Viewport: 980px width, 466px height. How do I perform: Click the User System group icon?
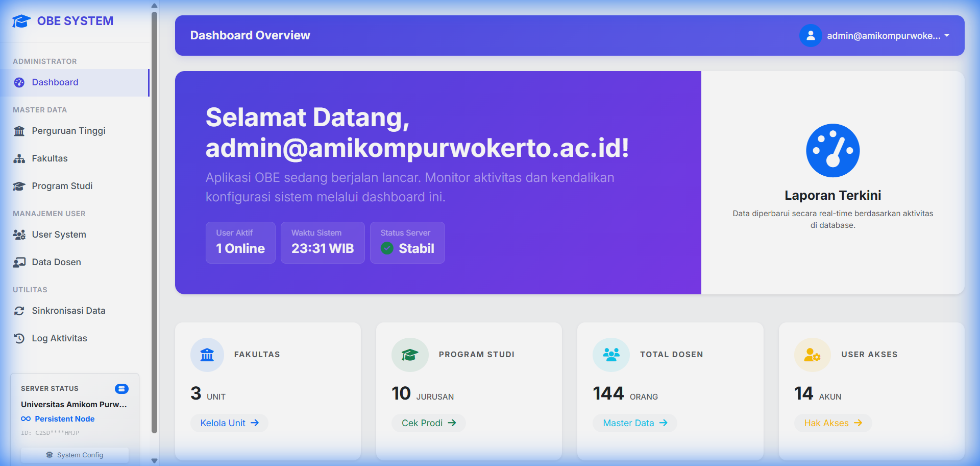(x=19, y=235)
